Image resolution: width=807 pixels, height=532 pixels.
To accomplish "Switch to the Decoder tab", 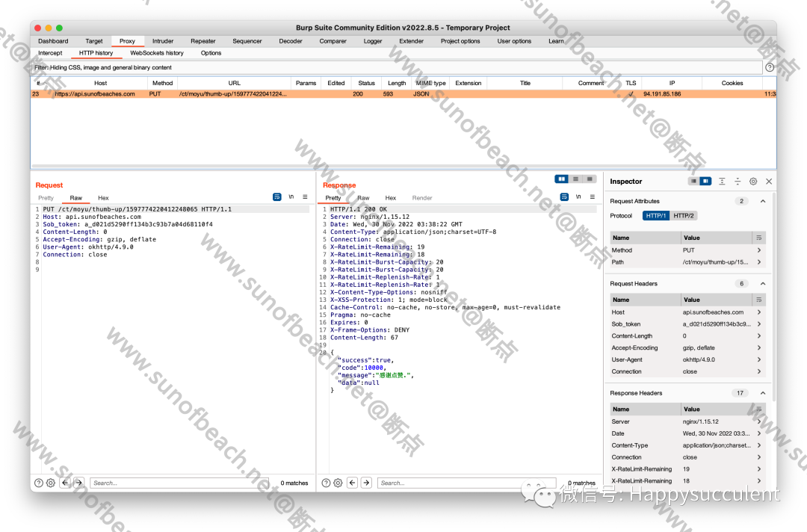I will tap(290, 41).
